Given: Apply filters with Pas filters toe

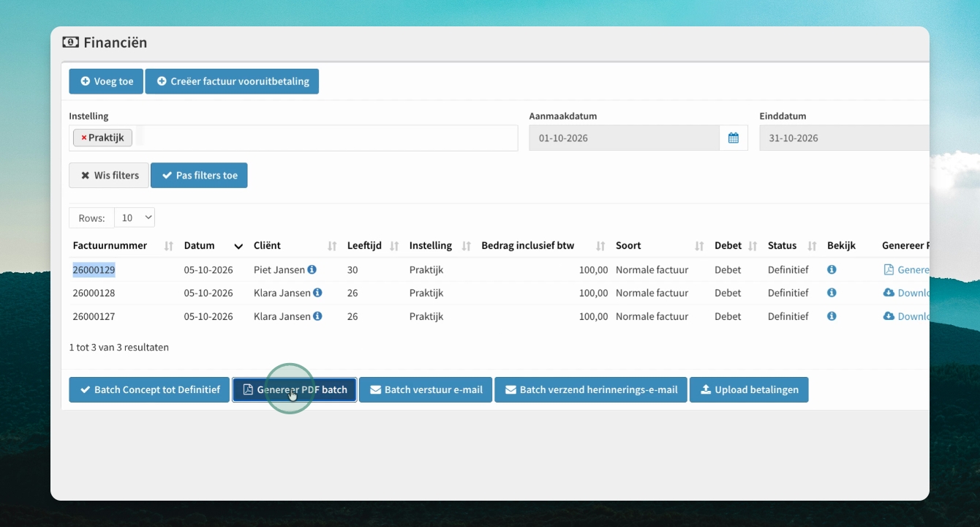Looking at the screenshot, I should (199, 176).
